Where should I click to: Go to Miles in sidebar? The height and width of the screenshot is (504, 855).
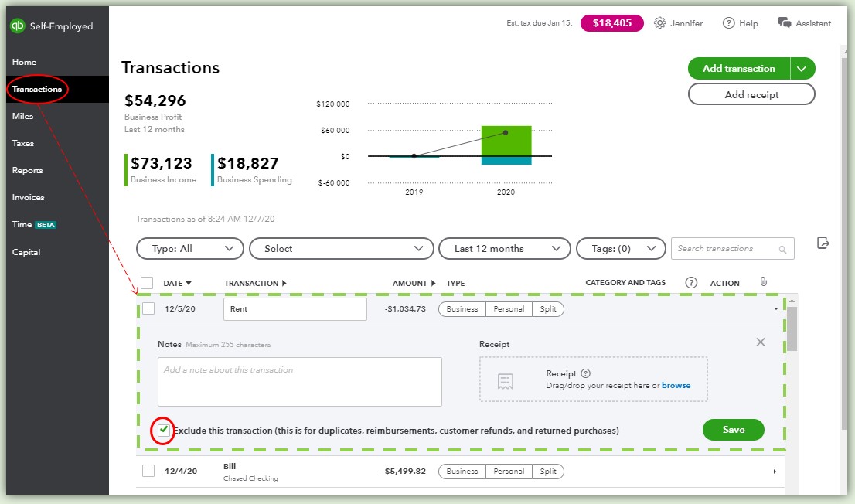click(23, 116)
